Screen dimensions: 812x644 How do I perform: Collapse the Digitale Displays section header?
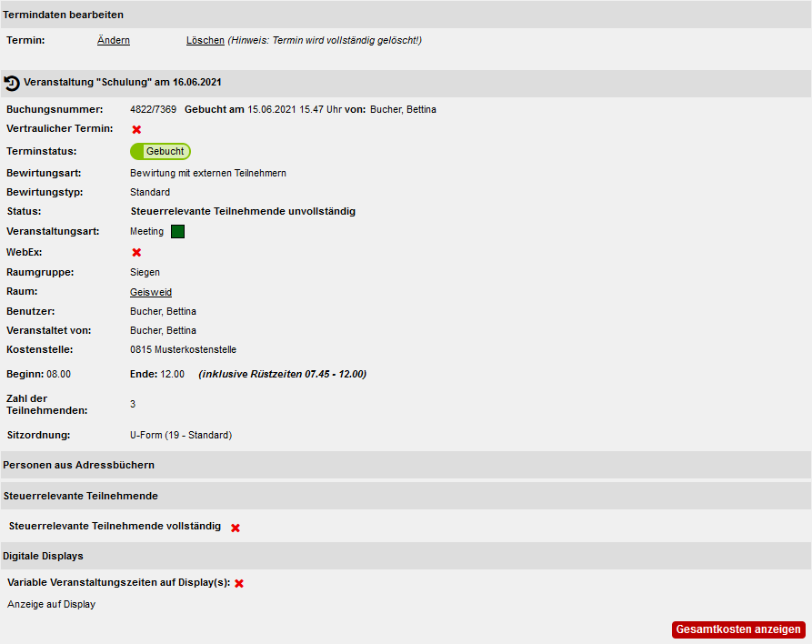tap(406, 556)
